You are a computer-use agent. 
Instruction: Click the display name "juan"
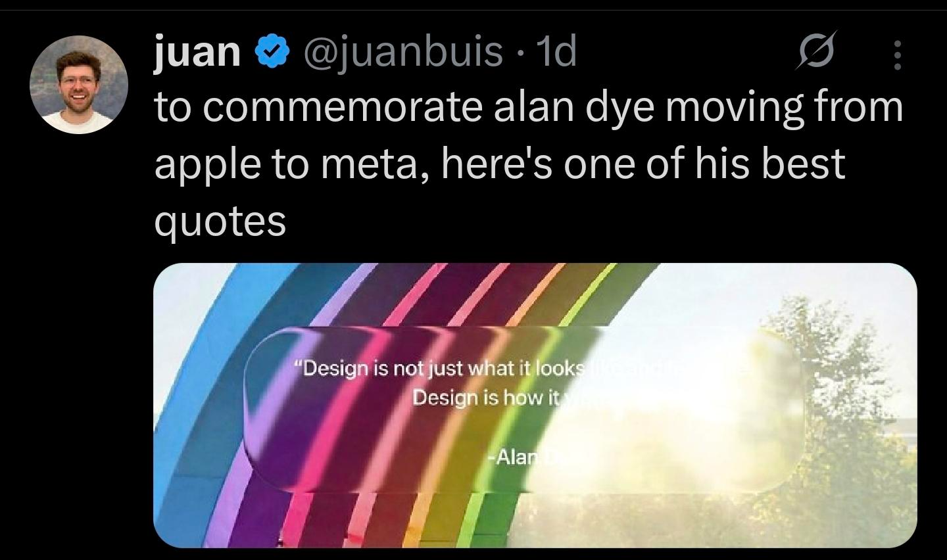(198, 51)
